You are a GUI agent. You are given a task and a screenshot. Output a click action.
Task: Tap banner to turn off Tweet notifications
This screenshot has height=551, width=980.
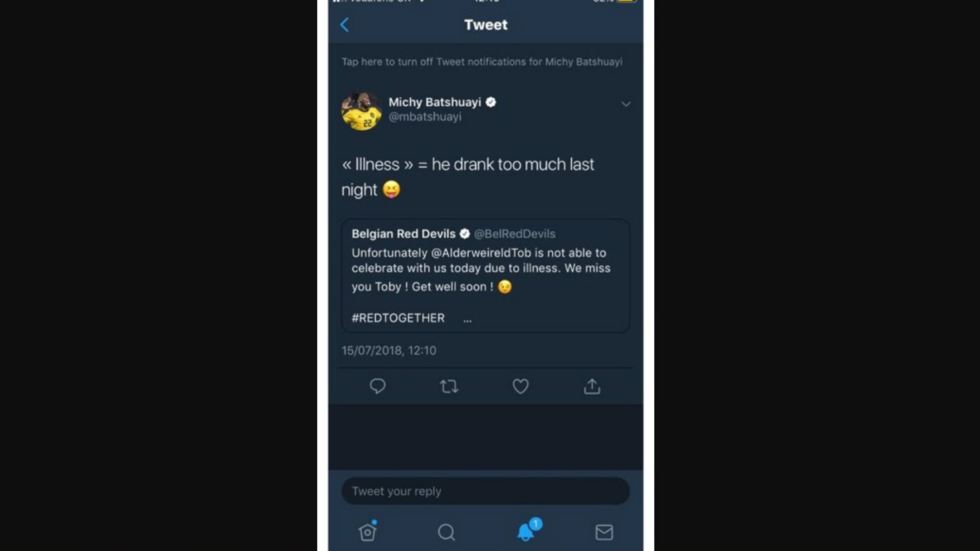[x=482, y=62]
